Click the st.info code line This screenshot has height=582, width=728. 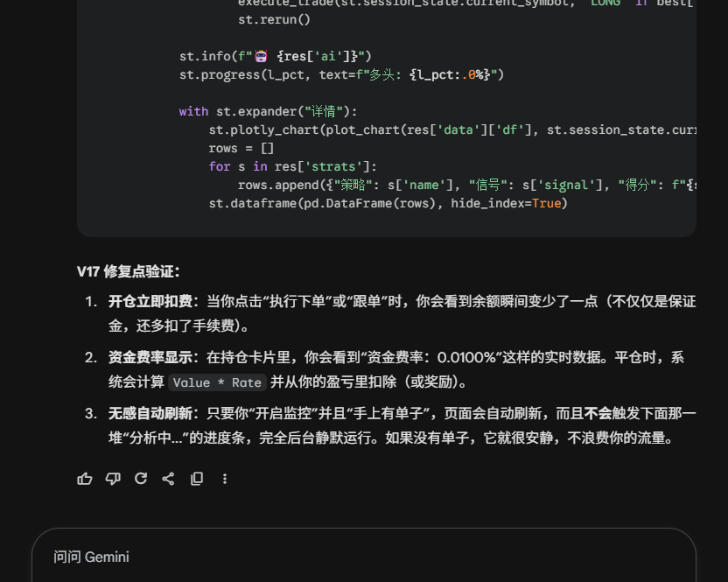click(x=276, y=56)
